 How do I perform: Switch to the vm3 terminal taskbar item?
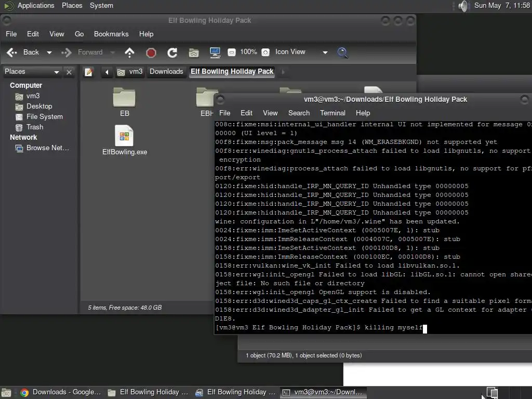coord(323,392)
